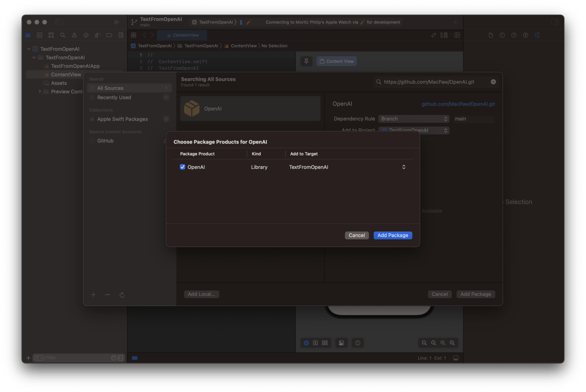586x392 pixels.
Task: Go back in editor history
Action: click(145, 35)
